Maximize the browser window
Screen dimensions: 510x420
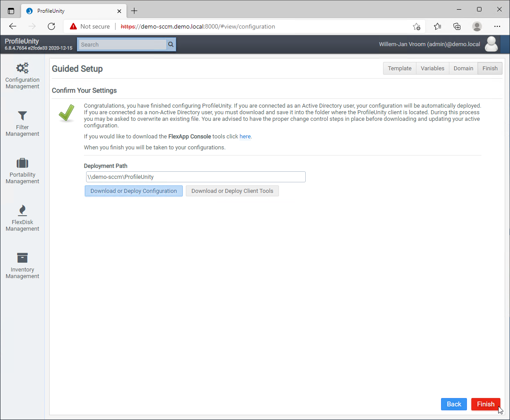(479, 9)
